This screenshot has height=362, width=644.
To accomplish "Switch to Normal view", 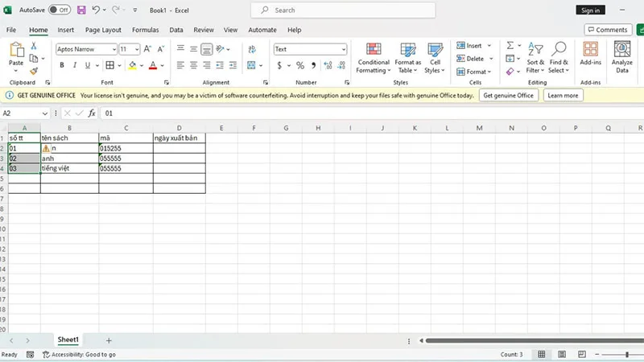I will tap(542, 354).
